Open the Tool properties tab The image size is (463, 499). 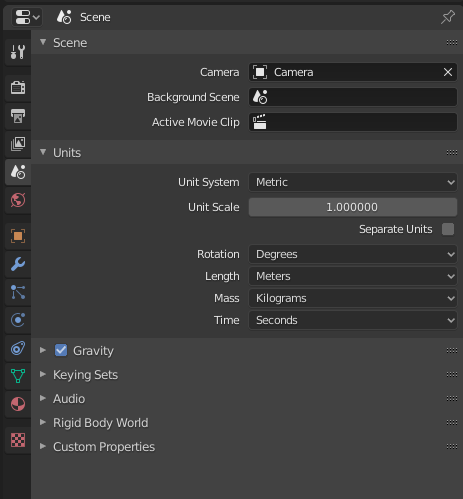point(18,52)
